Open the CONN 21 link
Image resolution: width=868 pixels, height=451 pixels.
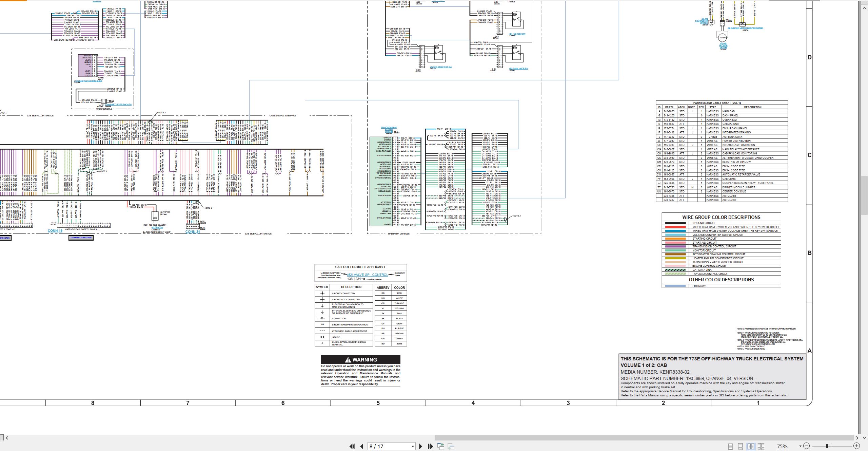pyautogui.click(x=193, y=232)
